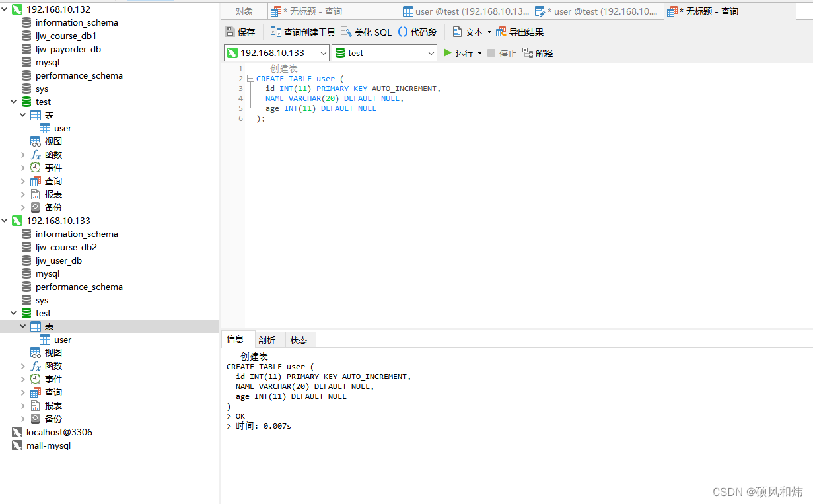813x504 pixels.
Task: Click the connection icon of 192.168.10.132
Action: pos(17,9)
